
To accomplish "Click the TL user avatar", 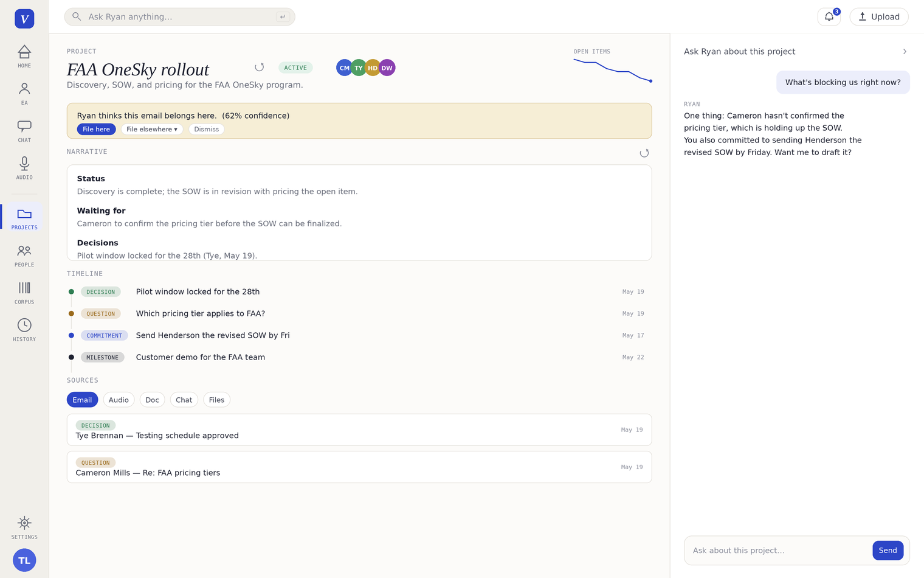I will [x=24, y=560].
